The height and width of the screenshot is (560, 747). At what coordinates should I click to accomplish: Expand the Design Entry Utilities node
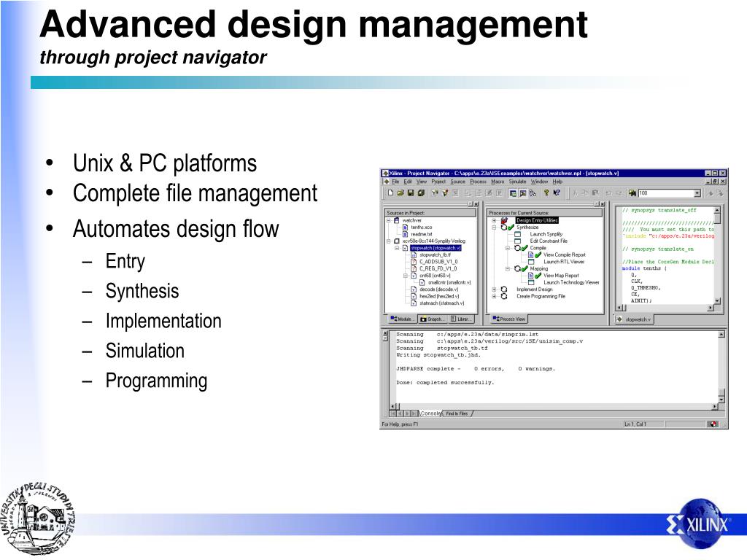tap(494, 220)
